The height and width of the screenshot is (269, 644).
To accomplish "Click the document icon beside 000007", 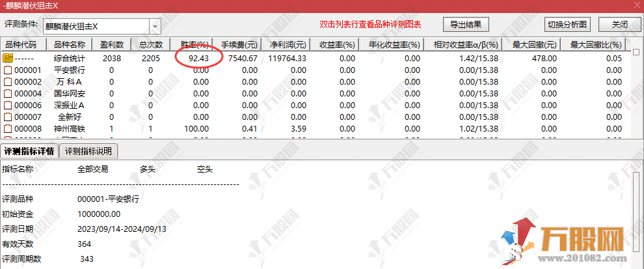I will tap(8, 117).
